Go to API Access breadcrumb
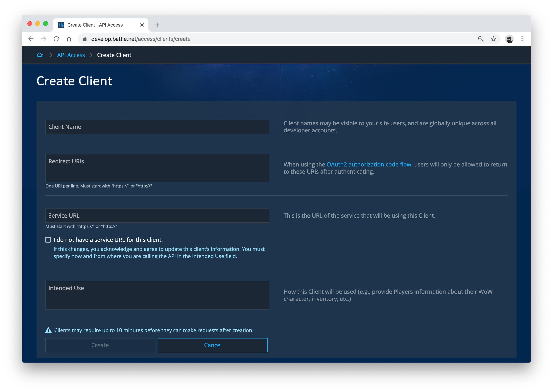 (71, 55)
